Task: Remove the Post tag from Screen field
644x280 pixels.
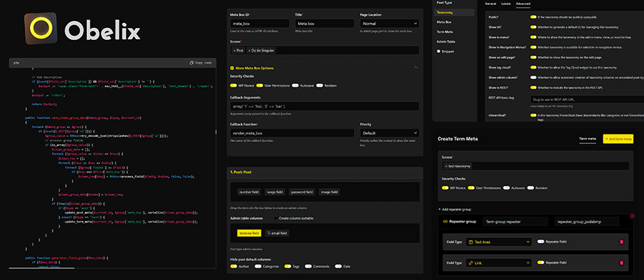Action: [233, 50]
